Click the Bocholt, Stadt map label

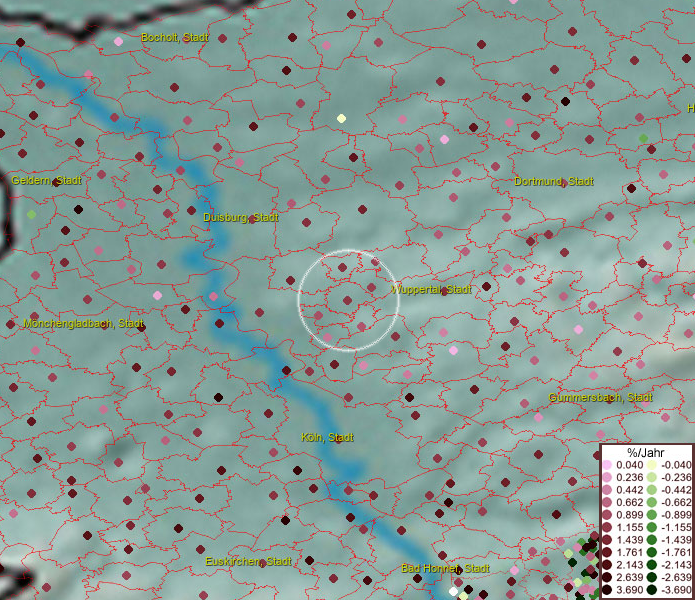coord(175,38)
